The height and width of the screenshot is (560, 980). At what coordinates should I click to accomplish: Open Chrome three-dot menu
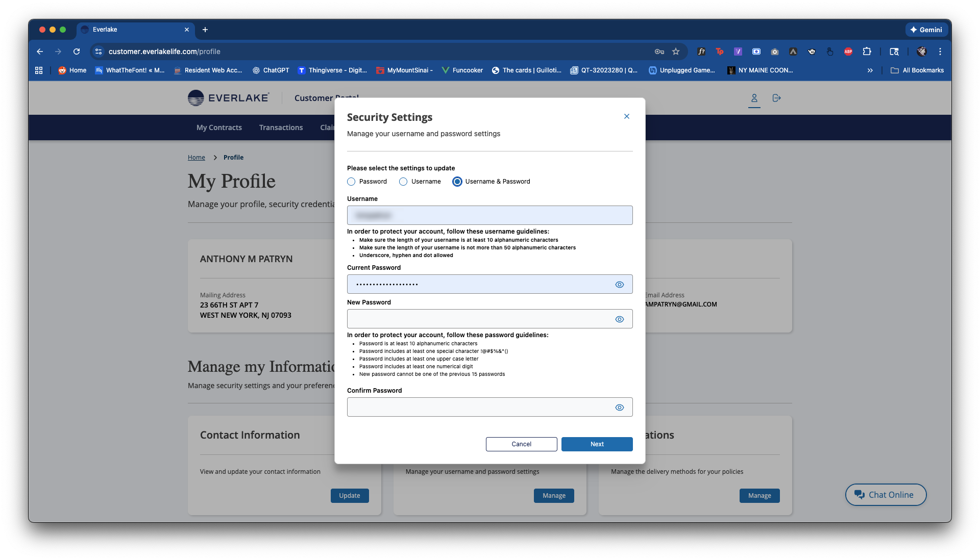[940, 52]
